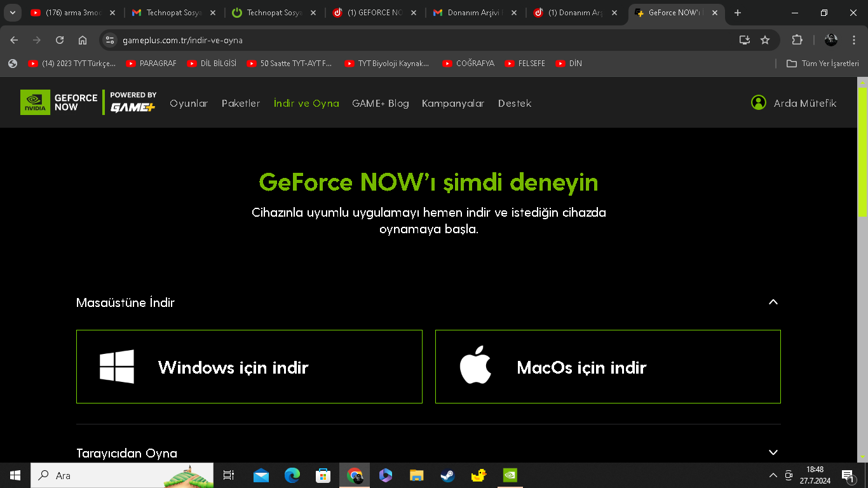The image size is (868, 488).
Task: Go to Destek support page
Action: 515,103
